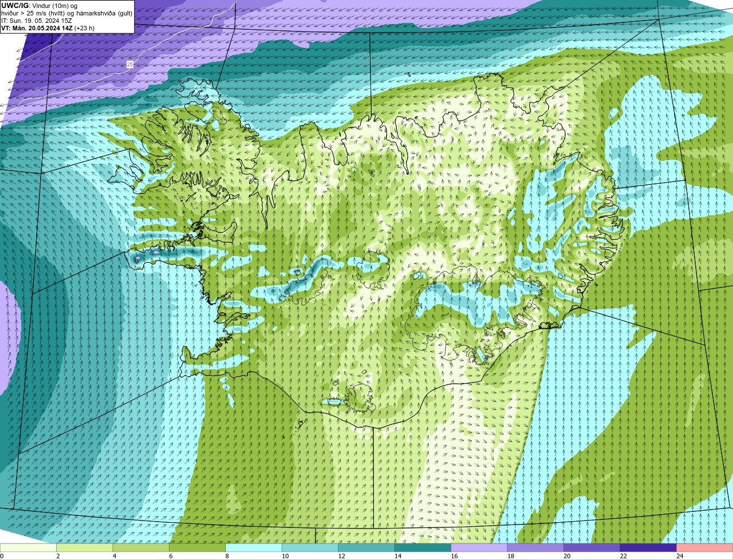Click the turquoise 10–12 m/s legend swatch
This screenshot has height=560, width=733.
[x=310, y=548]
